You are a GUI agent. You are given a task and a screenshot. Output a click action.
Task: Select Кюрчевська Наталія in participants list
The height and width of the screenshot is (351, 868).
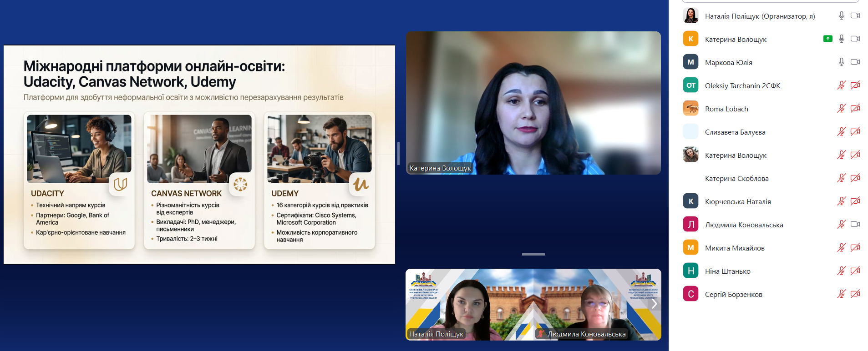click(737, 201)
